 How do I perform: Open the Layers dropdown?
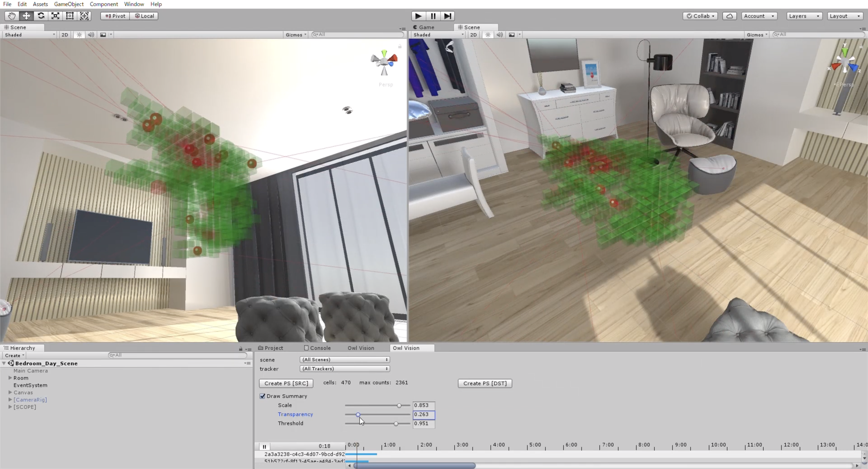[x=804, y=16]
